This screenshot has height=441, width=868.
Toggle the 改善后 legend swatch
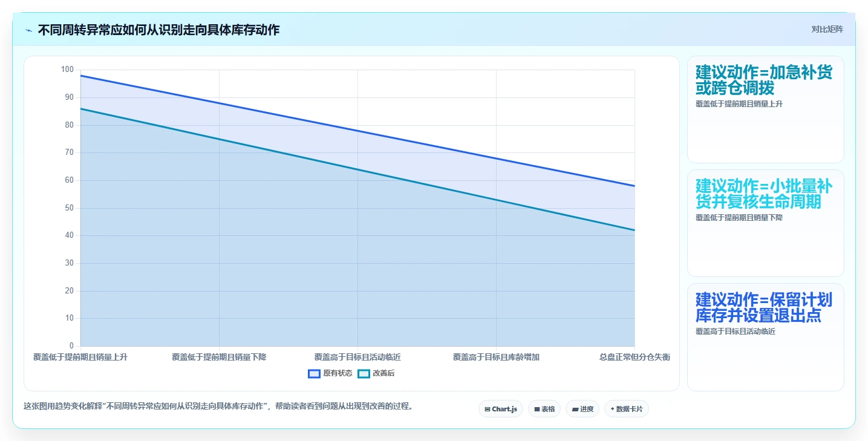click(364, 374)
